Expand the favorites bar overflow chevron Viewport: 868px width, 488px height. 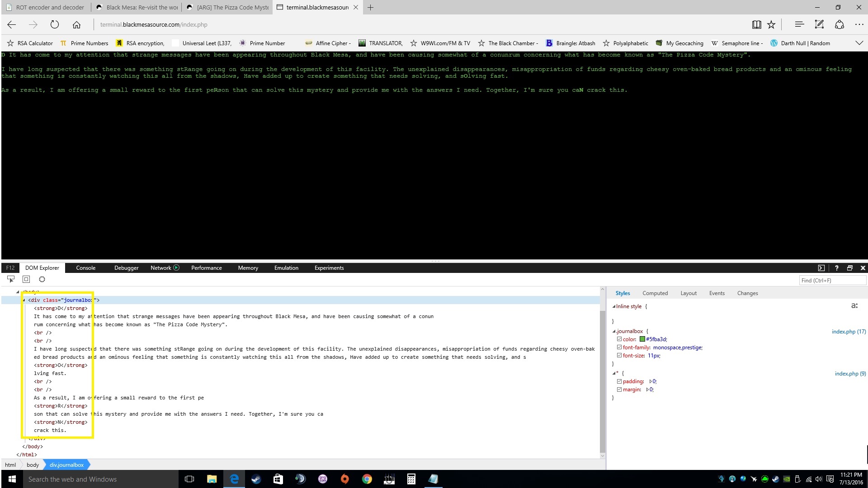coord(859,43)
